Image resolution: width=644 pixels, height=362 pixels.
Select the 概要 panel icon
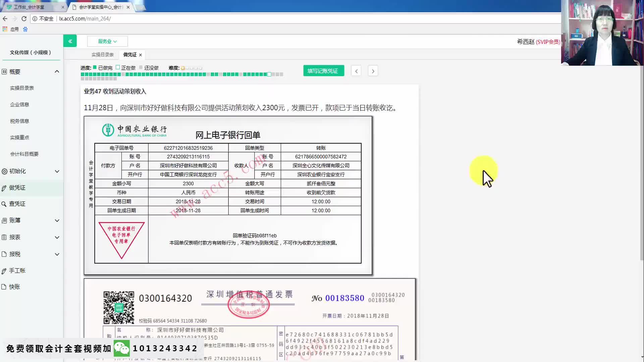[4, 71]
